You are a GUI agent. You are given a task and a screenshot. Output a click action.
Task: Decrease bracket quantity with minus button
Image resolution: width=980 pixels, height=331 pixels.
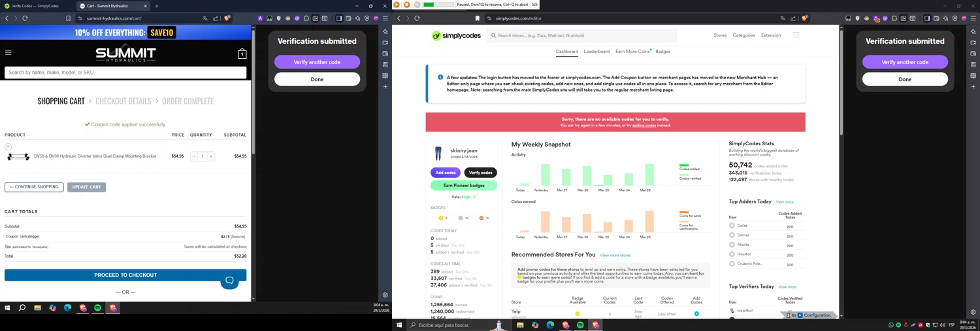tap(193, 156)
